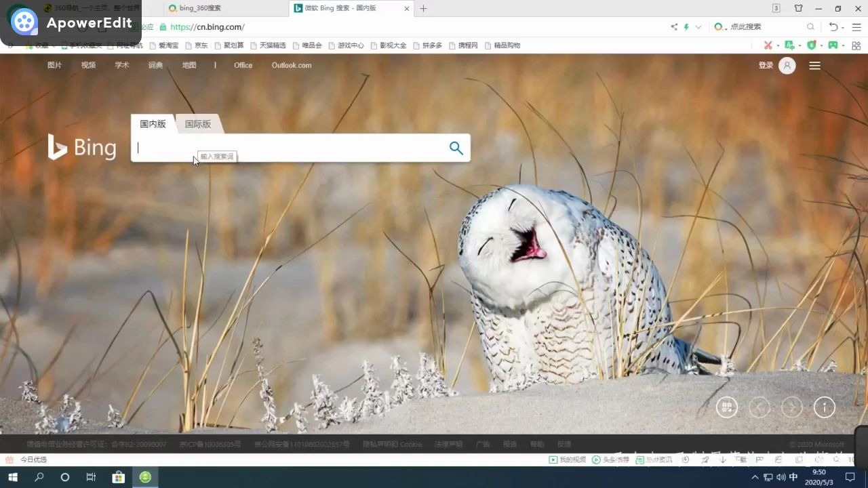The height and width of the screenshot is (488, 868).
Task: Click the taskbar clock showing 9:50
Action: point(819,477)
